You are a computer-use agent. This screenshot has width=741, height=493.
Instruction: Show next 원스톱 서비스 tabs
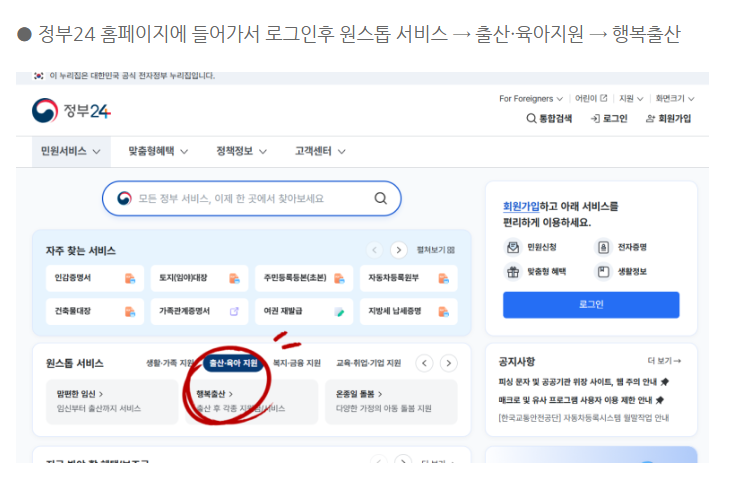point(448,363)
